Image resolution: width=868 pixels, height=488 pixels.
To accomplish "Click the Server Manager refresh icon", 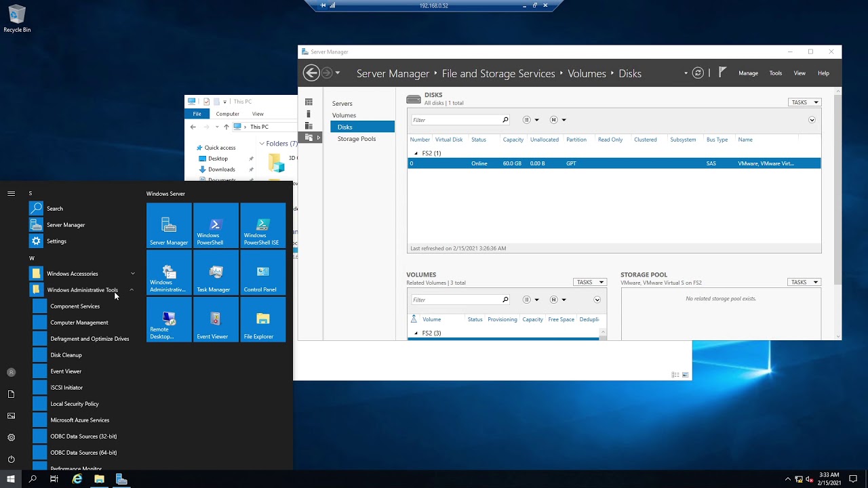I will click(x=698, y=73).
